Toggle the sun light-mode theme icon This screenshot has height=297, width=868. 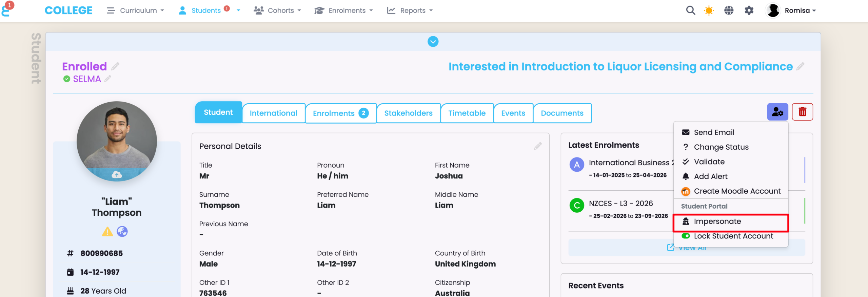coord(709,10)
